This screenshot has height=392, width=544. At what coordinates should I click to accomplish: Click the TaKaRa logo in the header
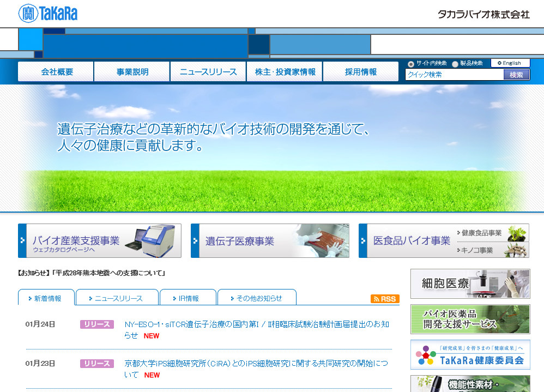[48, 13]
